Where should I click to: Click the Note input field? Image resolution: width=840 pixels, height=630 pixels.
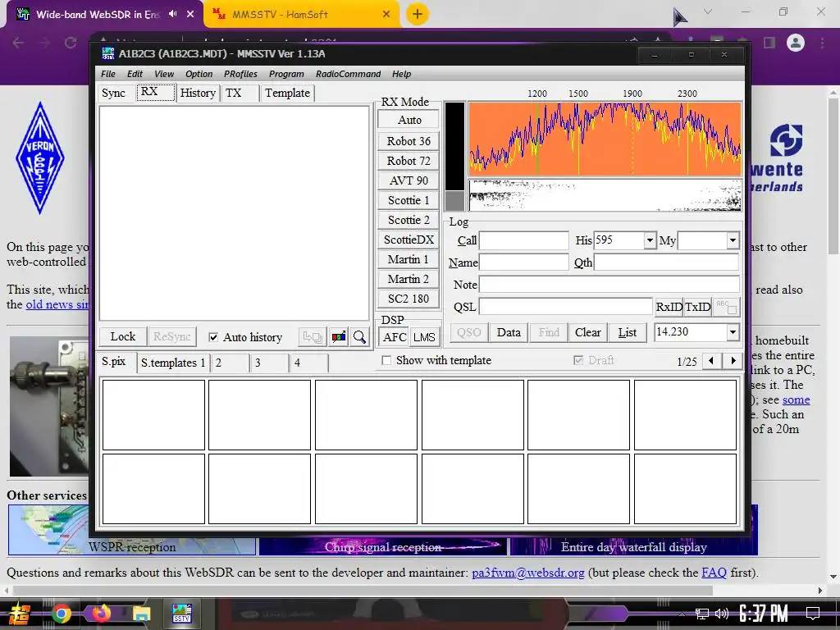(x=609, y=285)
